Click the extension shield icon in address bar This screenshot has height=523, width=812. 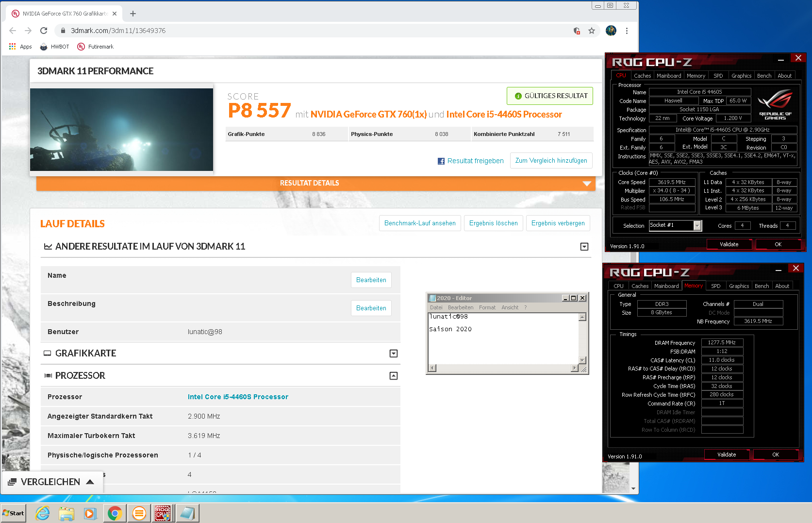(577, 31)
